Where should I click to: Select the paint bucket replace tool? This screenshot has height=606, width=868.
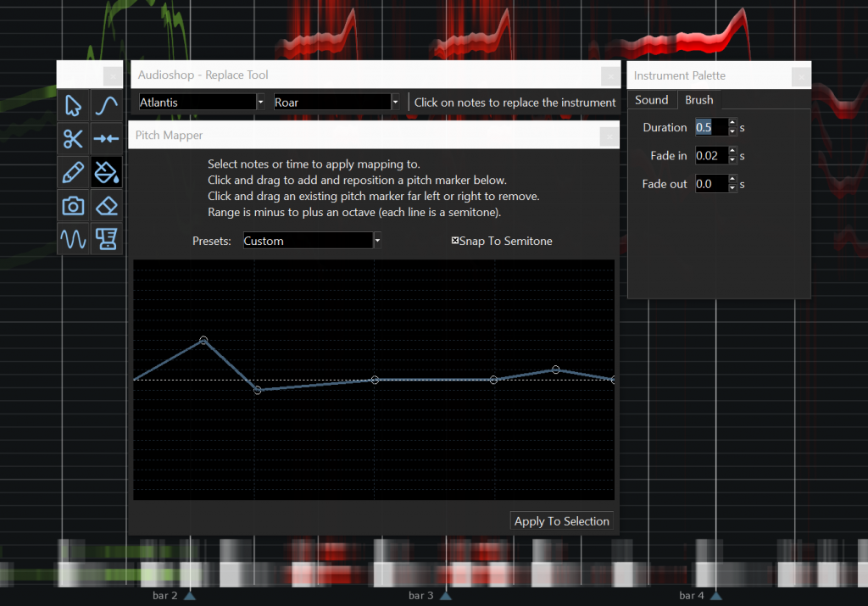(106, 172)
